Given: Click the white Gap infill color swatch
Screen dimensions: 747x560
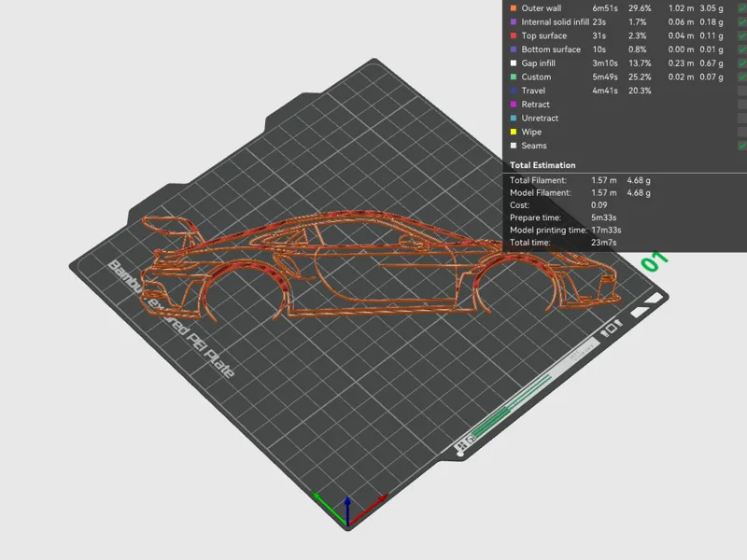Looking at the screenshot, I should (x=513, y=63).
